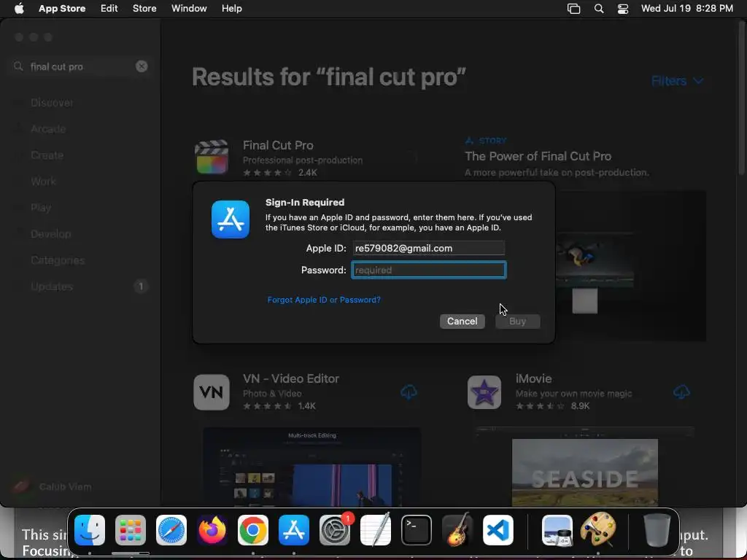
Task: Click the vertical scrollbar on right edge
Action: (x=741, y=98)
